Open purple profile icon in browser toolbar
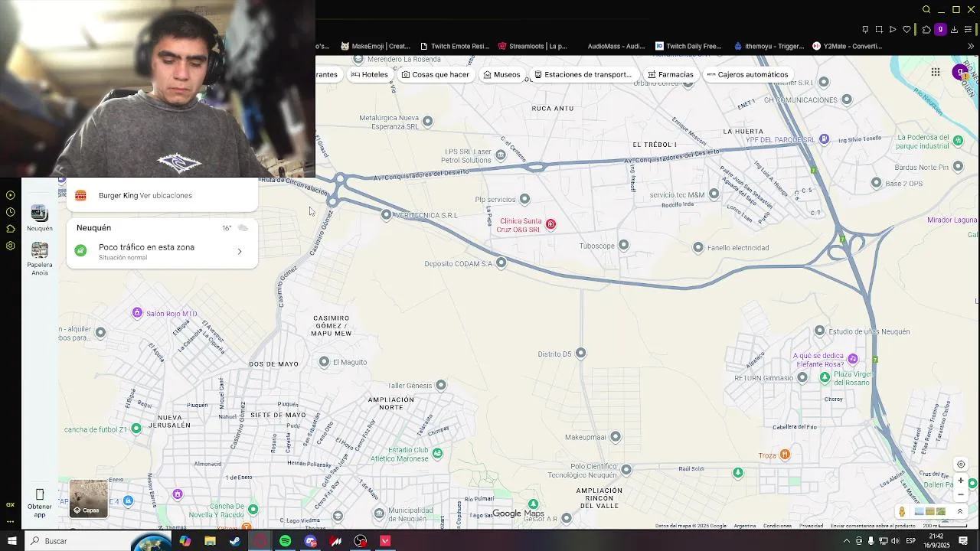Image resolution: width=980 pixels, height=551 pixels. 940,30
